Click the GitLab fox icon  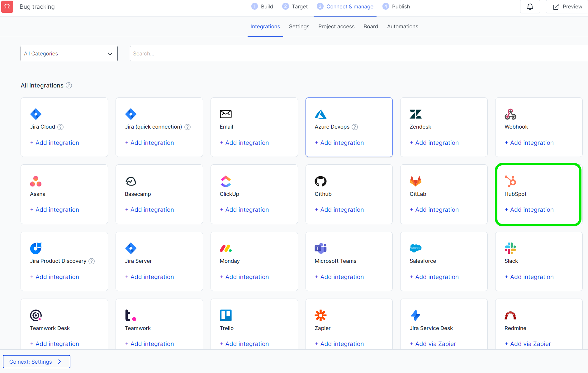415,181
